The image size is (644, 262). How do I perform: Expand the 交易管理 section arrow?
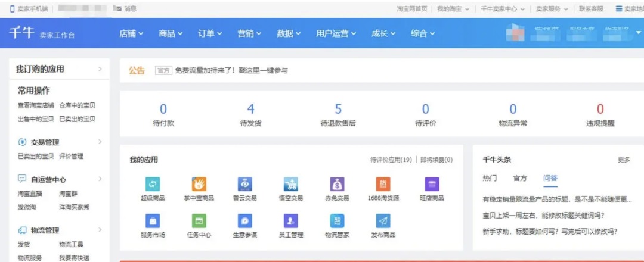click(100, 142)
